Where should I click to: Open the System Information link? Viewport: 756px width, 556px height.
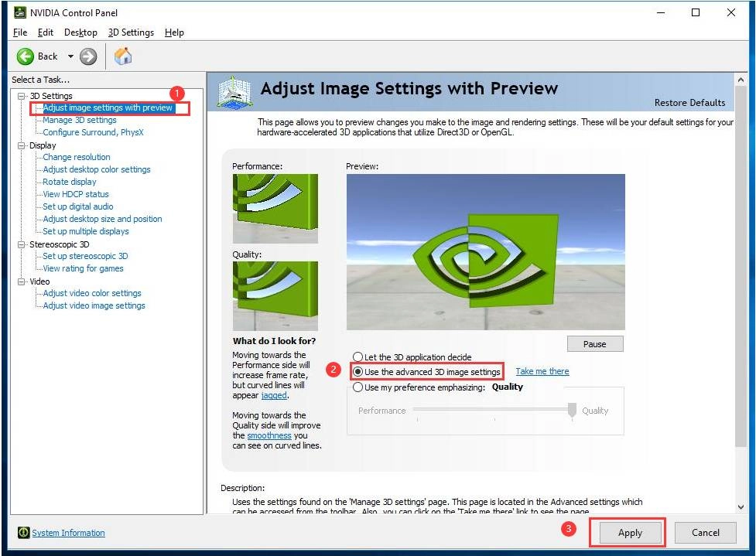(68, 533)
